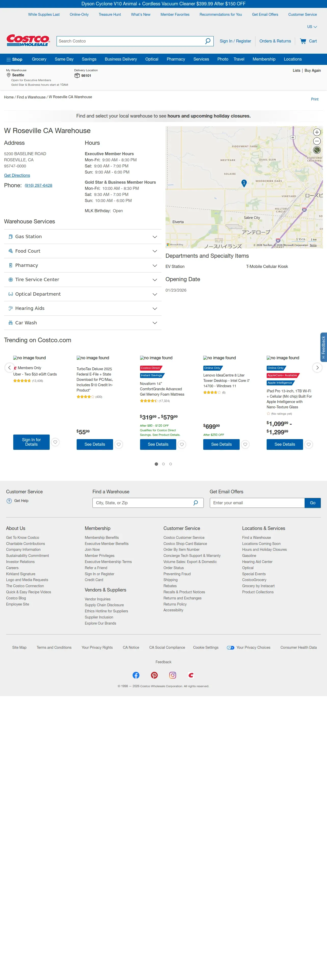Add Uber eGift Cards to favorites
327x980 pixels.
[x=55, y=442]
